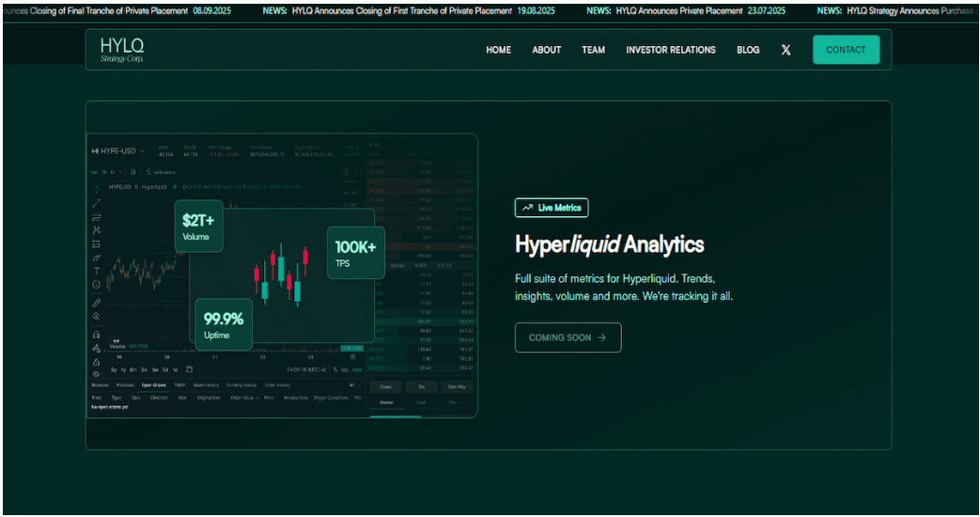Click the trend arrow icon in Live Metrics badge
Screen dimensions: 980x517
527,208
